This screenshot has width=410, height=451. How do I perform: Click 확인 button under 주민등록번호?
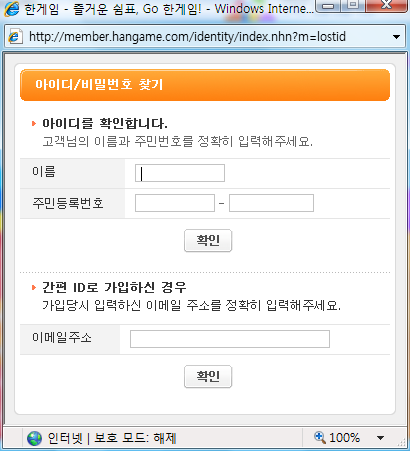click(208, 240)
